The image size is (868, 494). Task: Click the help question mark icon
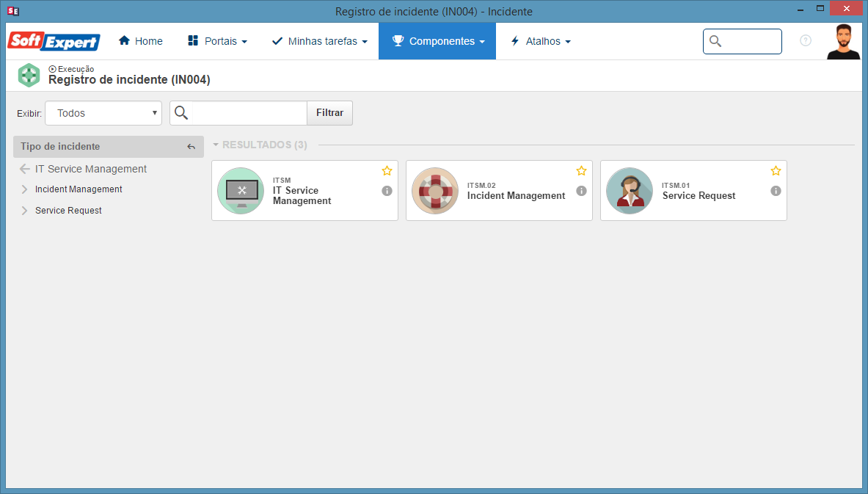coord(806,40)
